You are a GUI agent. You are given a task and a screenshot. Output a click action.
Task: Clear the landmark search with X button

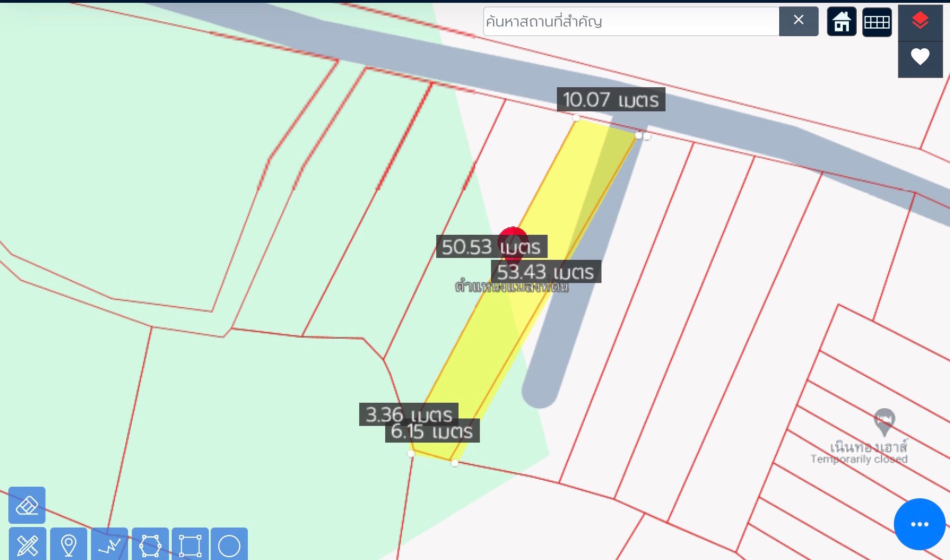pyautogui.click(x=798, y=21)
